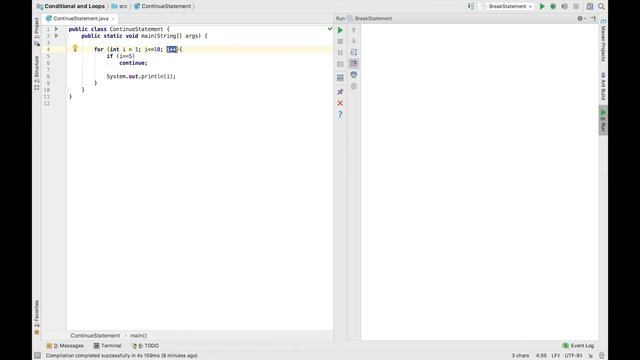This screenshot has width=640, height=360.
Task: Click the up stack trace arrow in Run panel
Action: 353,30
